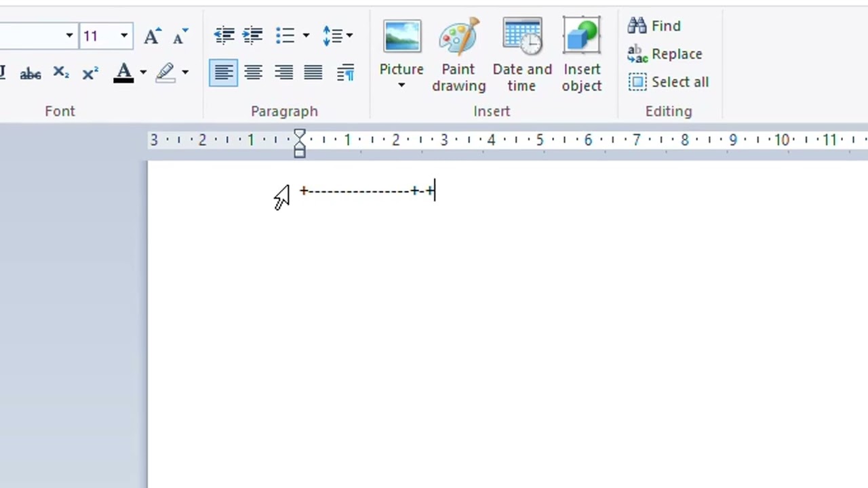Click the Find button

click(x=654, y=26)
